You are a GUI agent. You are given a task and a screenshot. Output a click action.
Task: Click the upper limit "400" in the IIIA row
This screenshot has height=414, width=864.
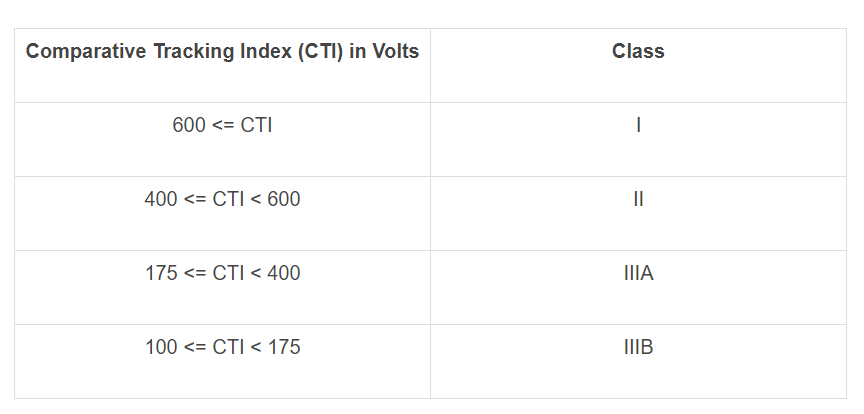tap(283, 274)
